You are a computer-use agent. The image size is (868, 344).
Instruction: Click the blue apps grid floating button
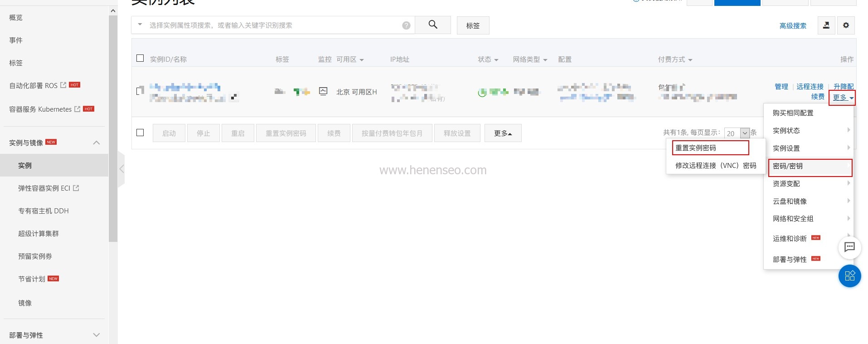[x=849, y=275]
